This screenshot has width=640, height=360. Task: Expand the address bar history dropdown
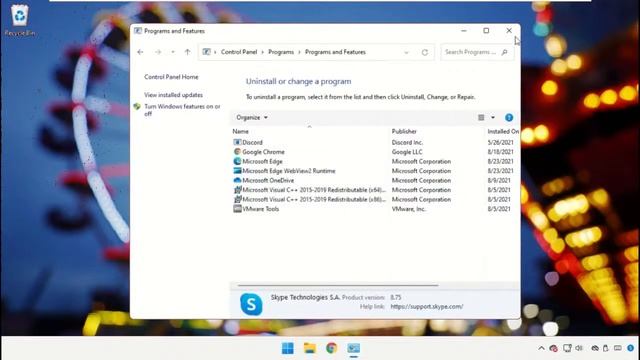[x=406, y=52]
